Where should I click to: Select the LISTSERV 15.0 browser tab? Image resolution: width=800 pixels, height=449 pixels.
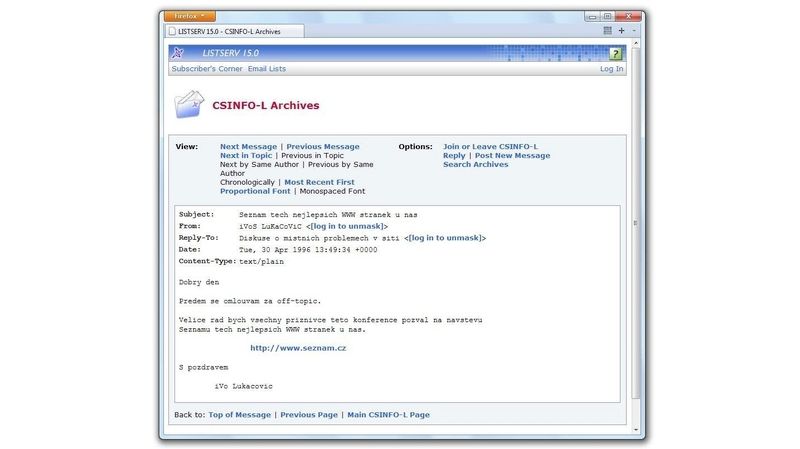(x=234, y=32)
